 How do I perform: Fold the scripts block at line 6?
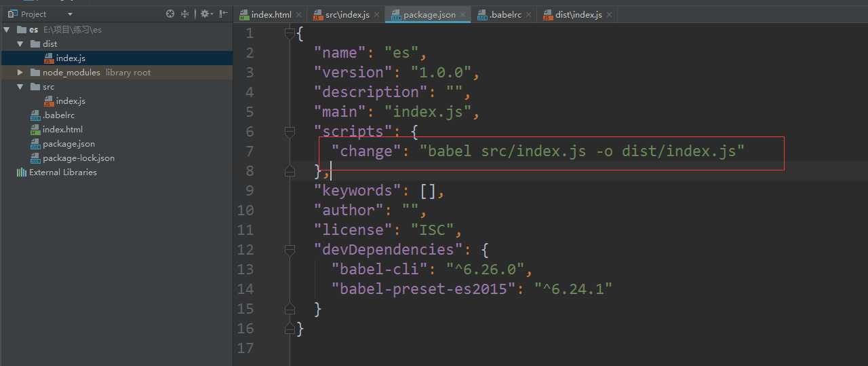pos(290,131)
